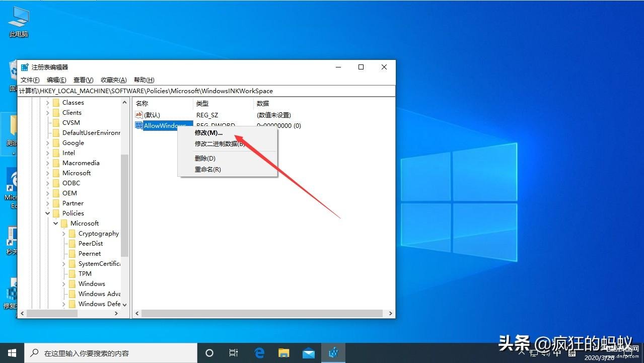Launch Microsoft Edge from the taskbar
The width and height of the screenshot is (644, 363).
[x=259, y=353]
